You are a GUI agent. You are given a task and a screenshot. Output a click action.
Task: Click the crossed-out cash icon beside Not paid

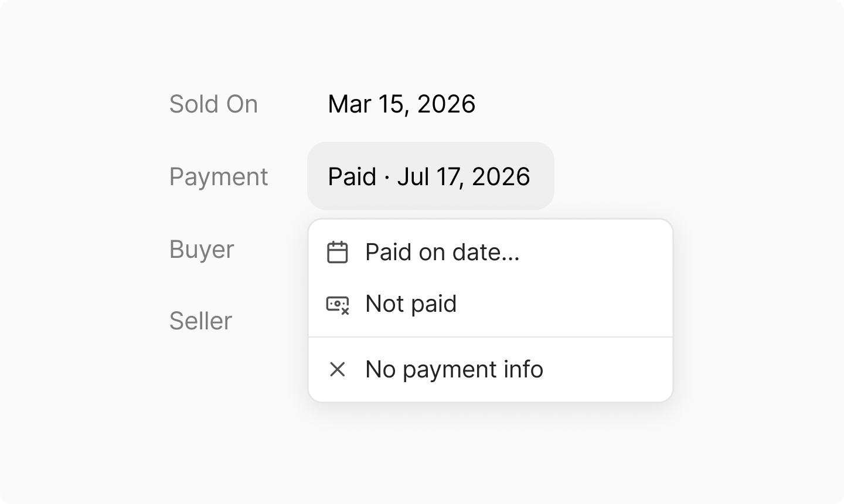pyautogui.click(x=338, y=305)
